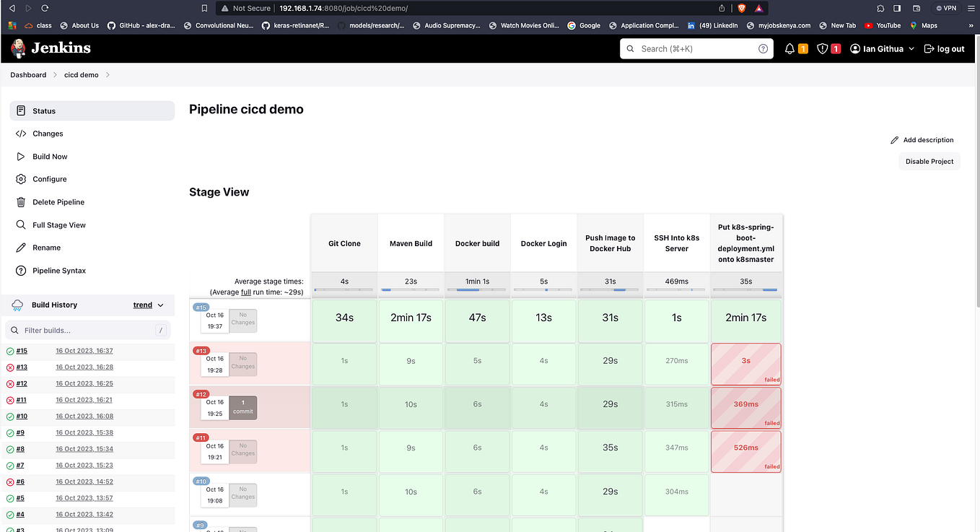The height and width of the screenshot is (532, 980).
Task: Expand the Ian Githua user menu
Action: coord(881,48)
